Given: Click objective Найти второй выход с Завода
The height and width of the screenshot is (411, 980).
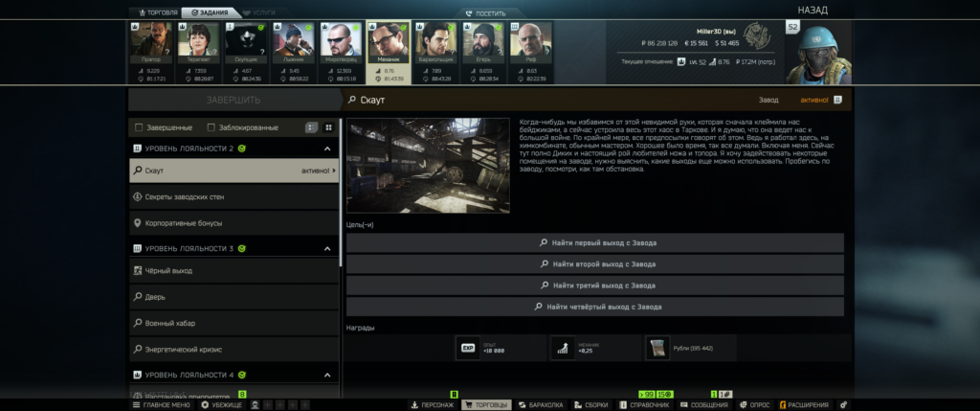Looking at the screenshot, I should coord(595,264).
